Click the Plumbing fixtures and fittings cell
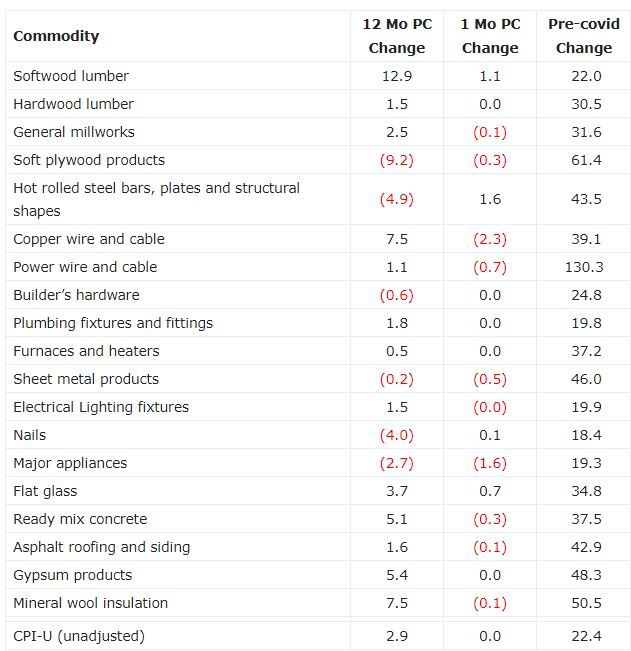Viewport: 631px width, 651px height. [x=113, y=323]
